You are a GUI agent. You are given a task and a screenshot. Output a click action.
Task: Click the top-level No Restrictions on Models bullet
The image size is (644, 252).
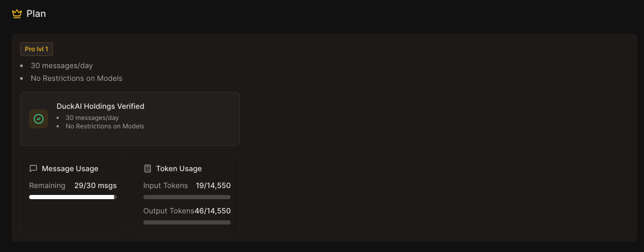tap(77, 78)
